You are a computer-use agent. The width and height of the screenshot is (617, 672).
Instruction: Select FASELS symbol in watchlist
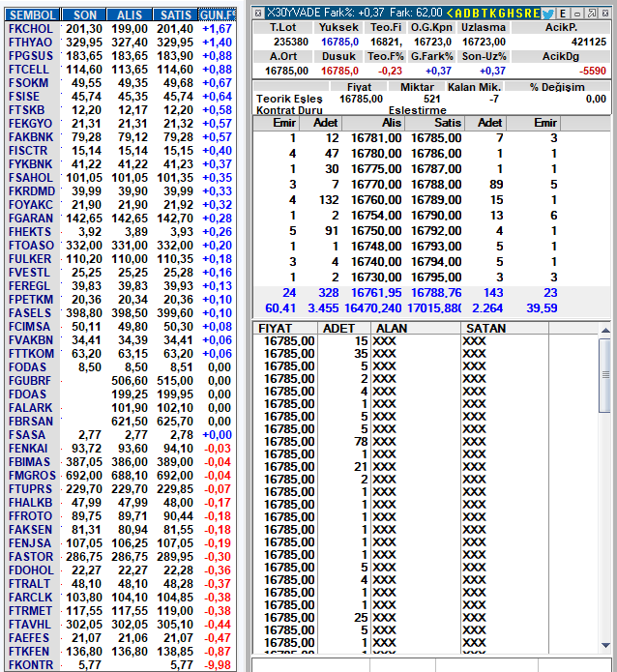tap(30, 313)
